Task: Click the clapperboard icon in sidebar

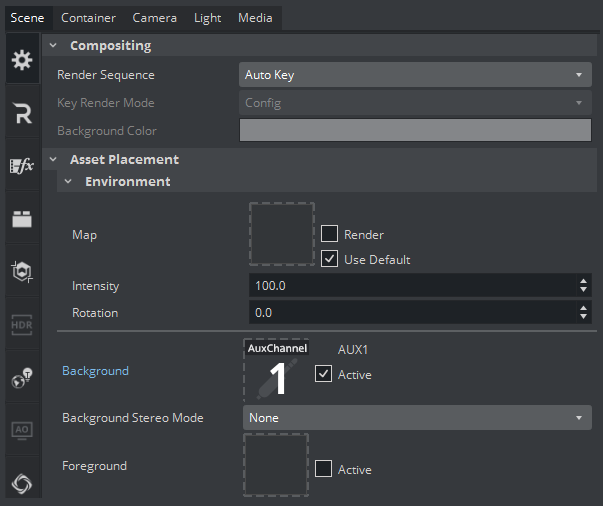Action: coord(21,220)
